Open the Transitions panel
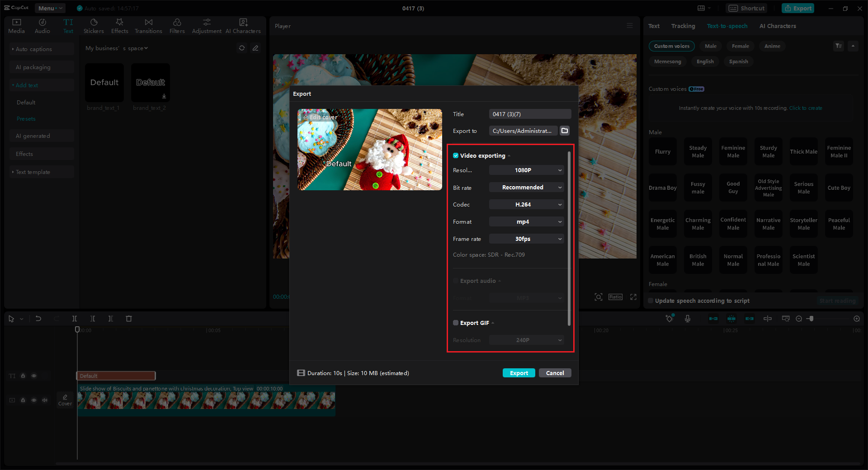Image resolution: width=868 pixels, height=470 pixels. [148, 25]
